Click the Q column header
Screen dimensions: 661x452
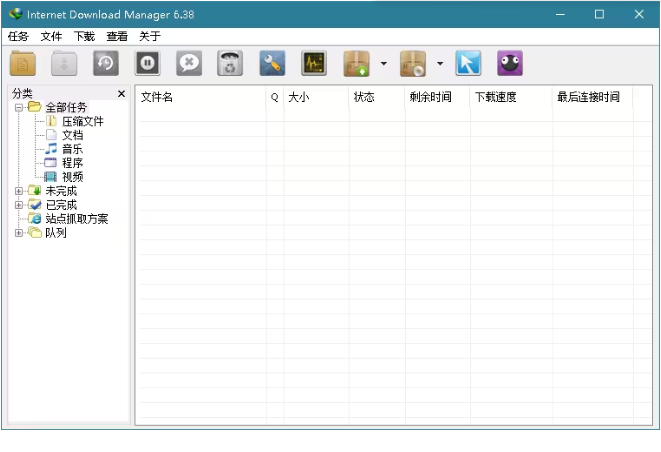pos(275,97)
